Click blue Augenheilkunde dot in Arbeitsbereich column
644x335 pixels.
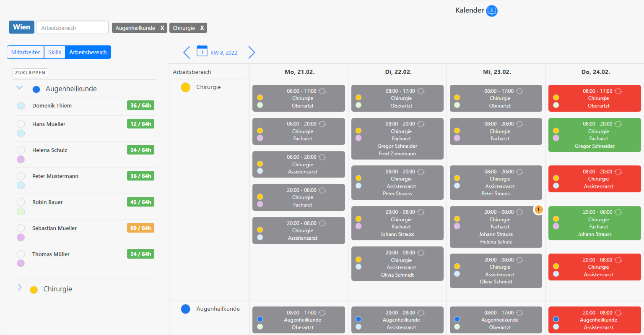click(185, 309)
